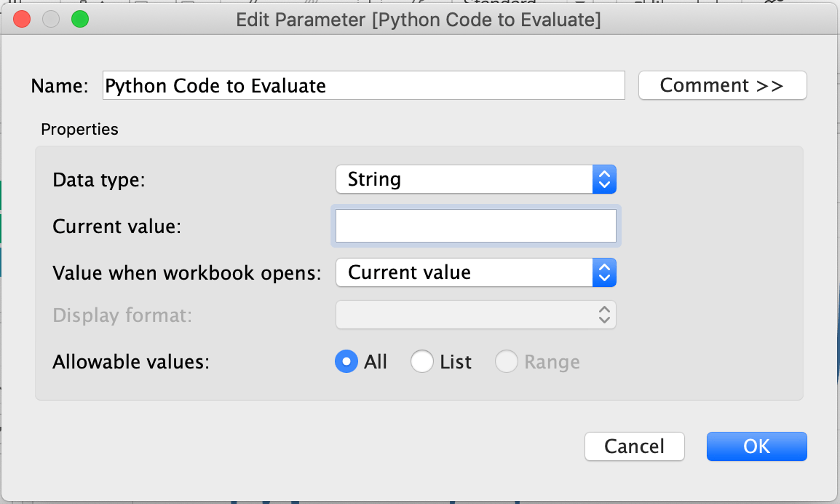
Task: Click the green zoom window button
Action: [80, 19]
